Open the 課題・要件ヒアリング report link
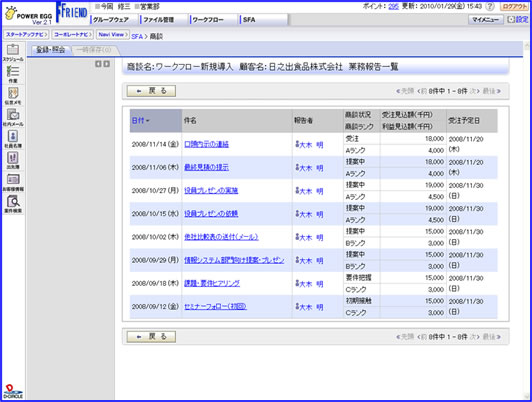This screenshot has height=402, width=532. point(212,283)
